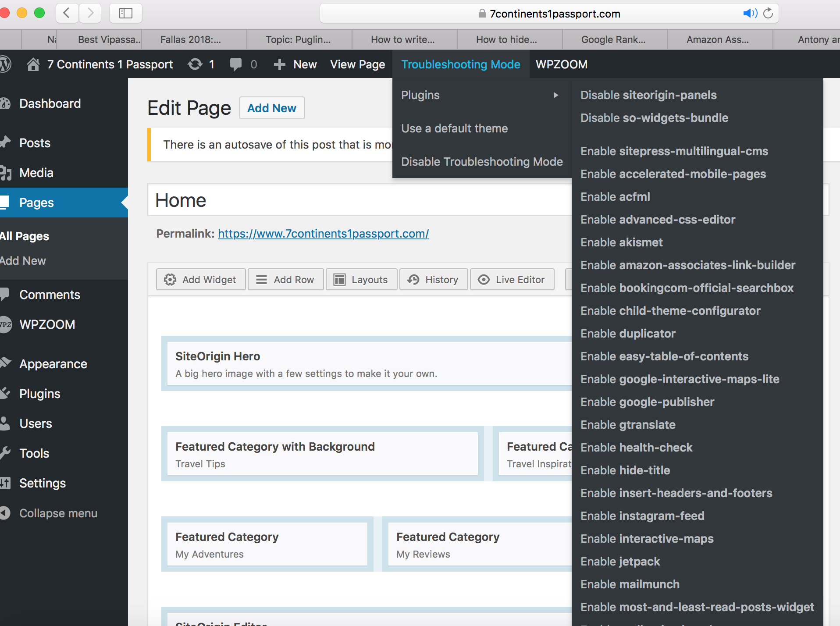Image resolution: width=840 pixels, height=626 pixels.
Task: Click the Plugins plug icon in sidebar
Action: coord(5,393)
